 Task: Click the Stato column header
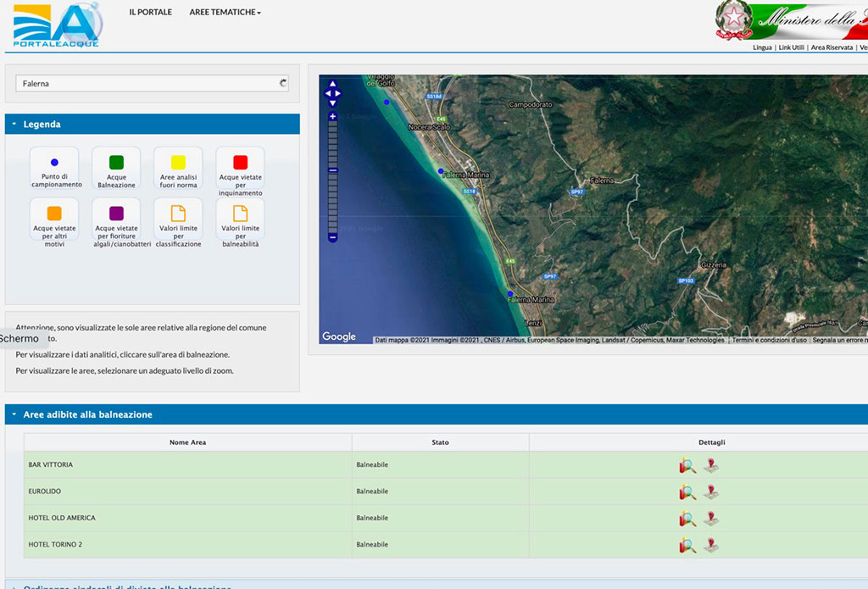pyautogui.click(x=440, y=442)
